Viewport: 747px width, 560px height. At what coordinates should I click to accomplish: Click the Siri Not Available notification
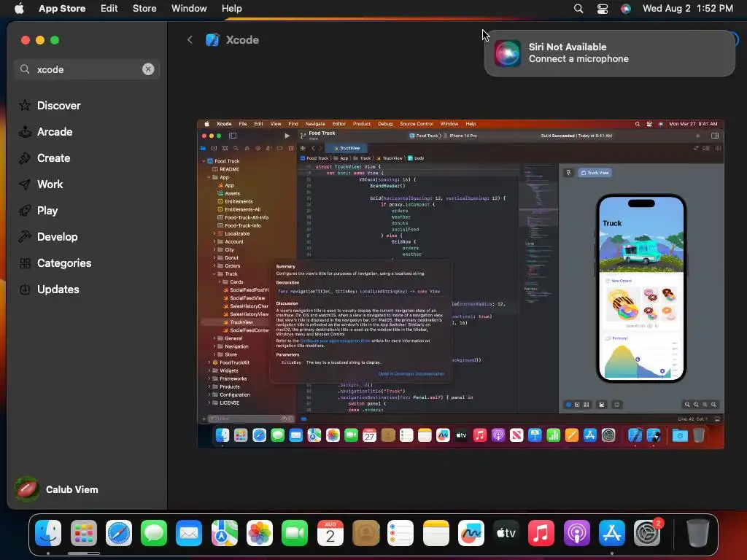tap(609, 52)
